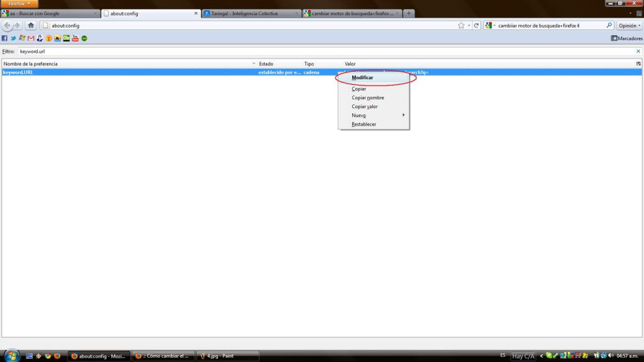Open the new tab plus button
This screenshot has width=644, height=362.
point(409,13)
